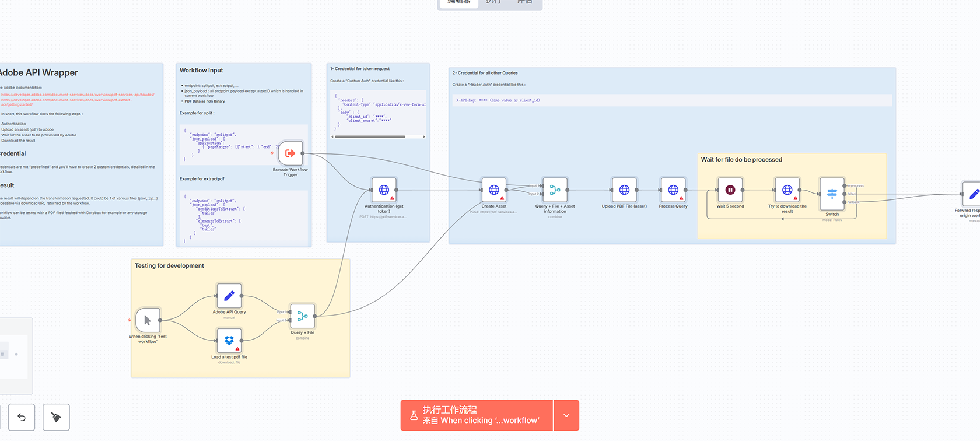This screenshot has width=980, height=441.
Task: Click the 'When clicking Test workflow' trigger node
Action: pyautogui.click(x=148, y=320)
